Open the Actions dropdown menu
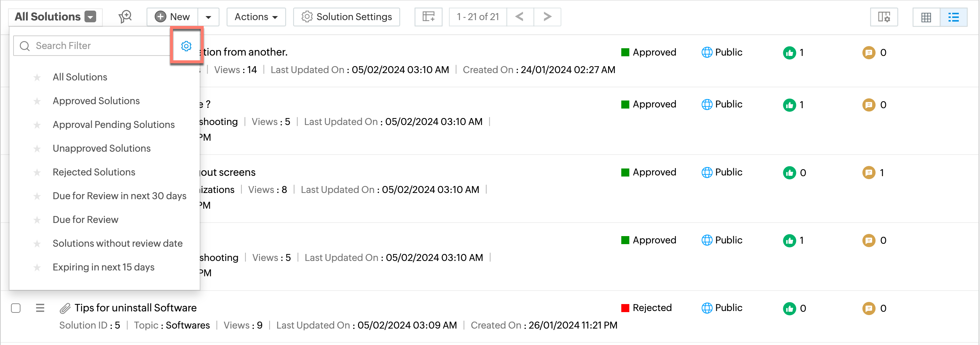980x345 pixels. click(256, 17)
